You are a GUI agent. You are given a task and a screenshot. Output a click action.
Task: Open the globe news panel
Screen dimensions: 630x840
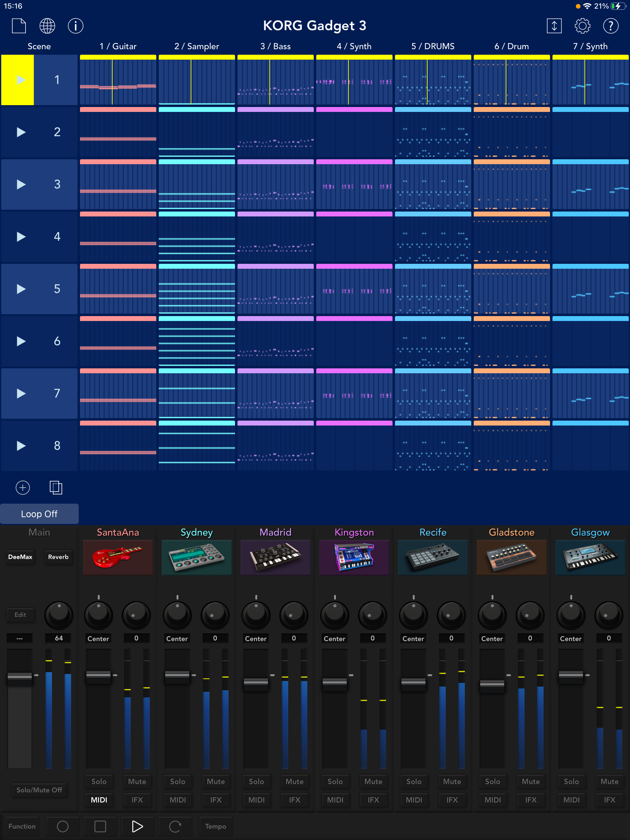[x=47, y=26]
